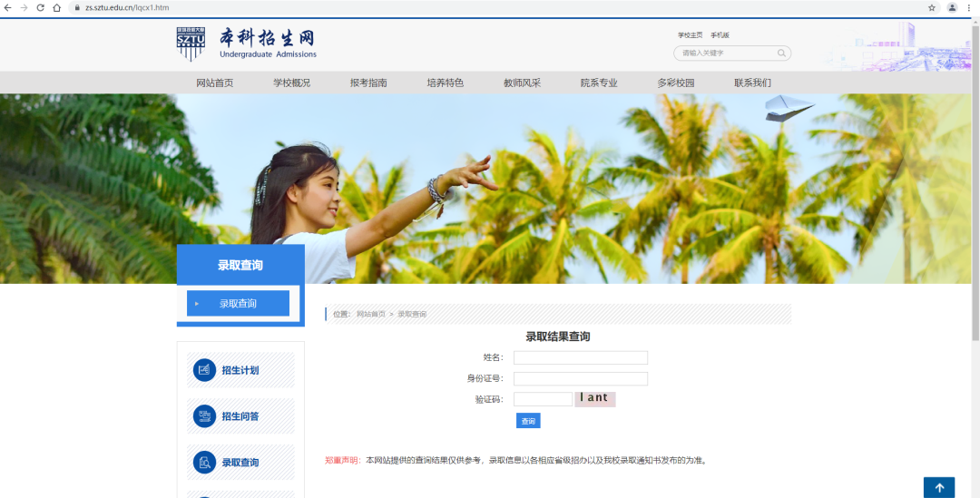Click the browser forward arrow
The height and width of the screenshot is (498, 980).
24,7
